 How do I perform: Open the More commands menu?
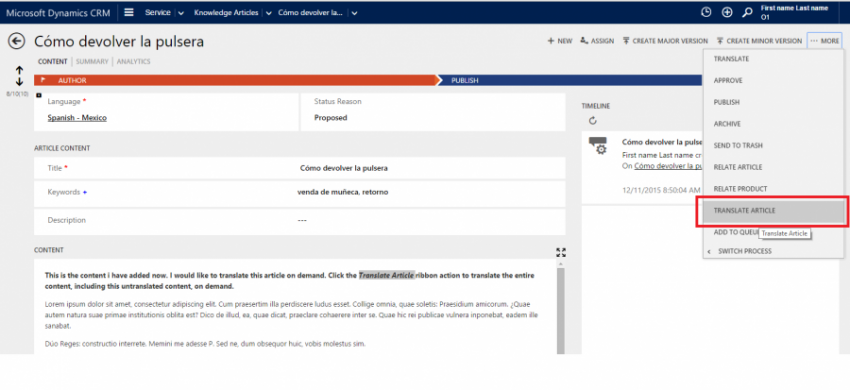[x=825, y=41]
